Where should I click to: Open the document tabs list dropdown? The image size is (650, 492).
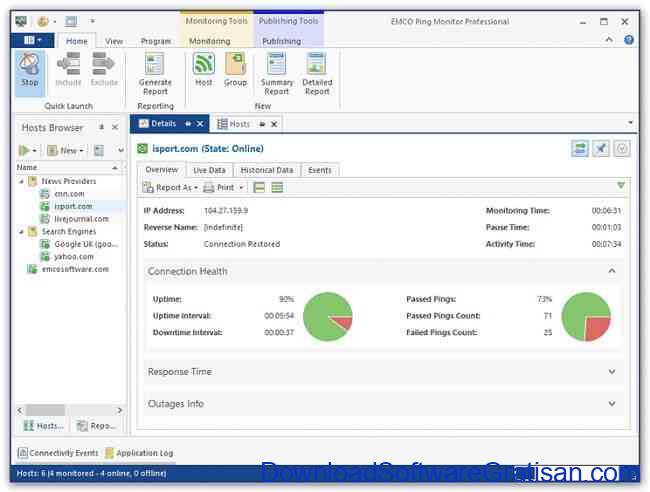point(630,123)
